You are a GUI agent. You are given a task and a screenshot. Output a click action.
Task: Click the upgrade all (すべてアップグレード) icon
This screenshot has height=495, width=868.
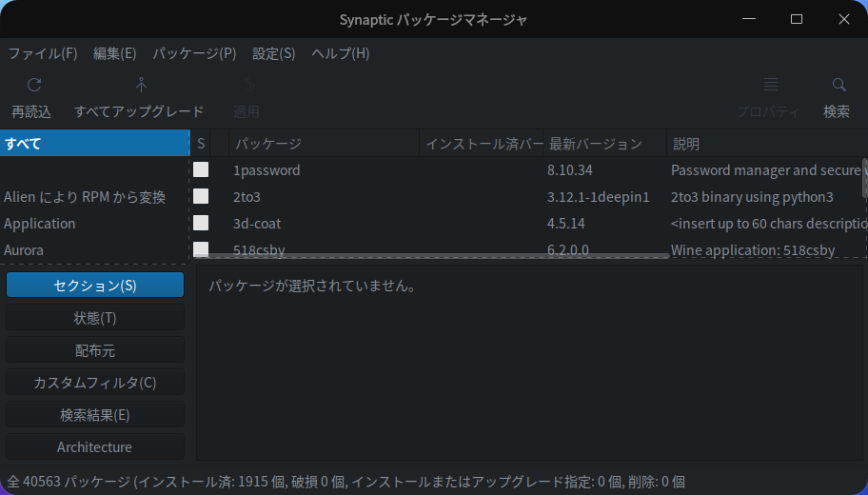(x=140, y=85)
